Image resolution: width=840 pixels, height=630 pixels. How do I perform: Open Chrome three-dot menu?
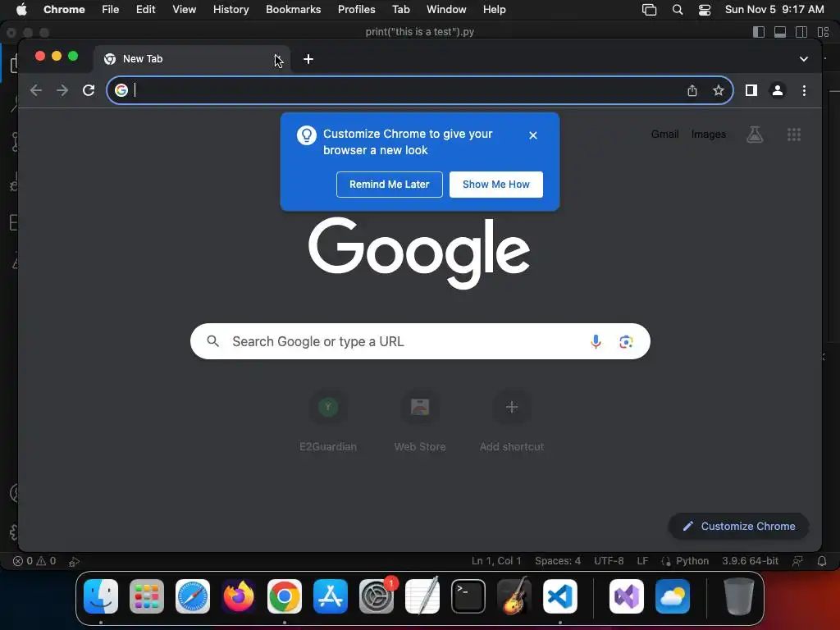[804, 90]
